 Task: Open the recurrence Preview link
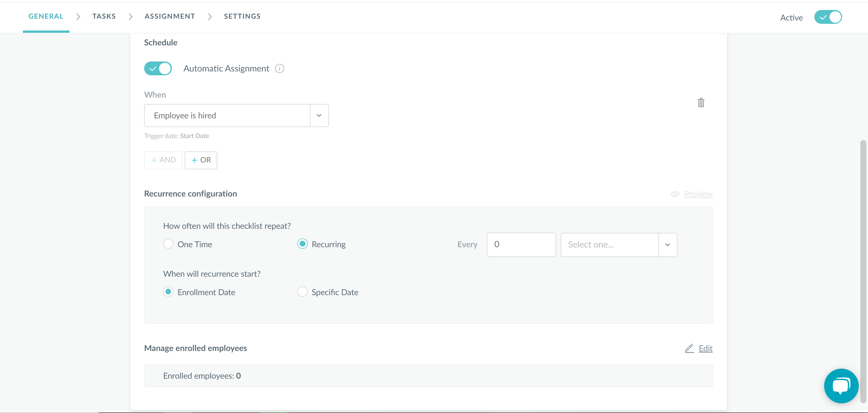pyautogui.click(x=698, y=194)
